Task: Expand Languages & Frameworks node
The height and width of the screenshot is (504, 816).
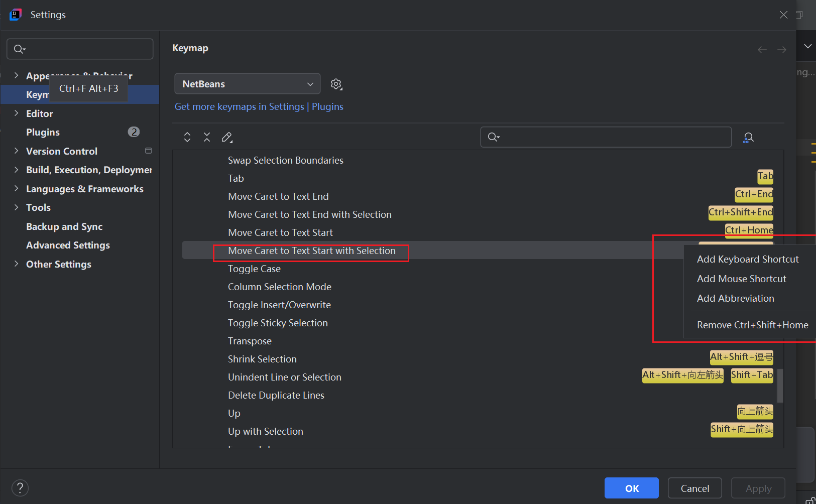Action: point(17,188)
